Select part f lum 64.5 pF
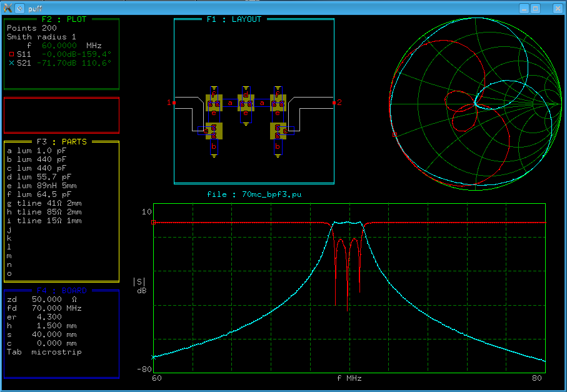The height and width of the screenshot is (392, 567). [x=39, y=194]
